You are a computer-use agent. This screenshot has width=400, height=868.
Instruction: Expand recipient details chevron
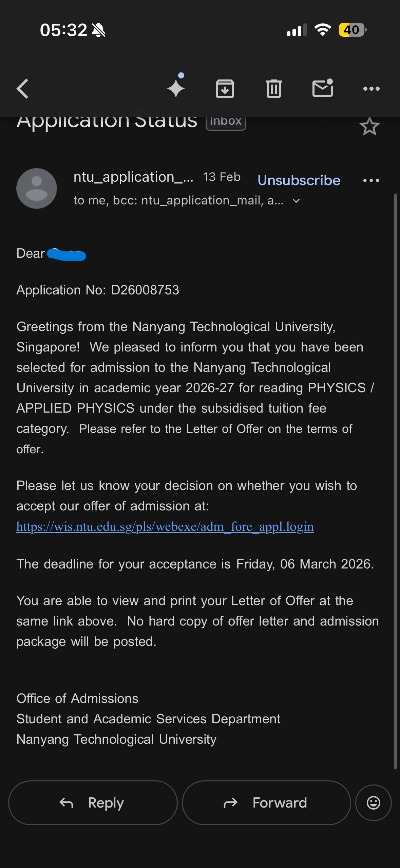pos(296,201)
